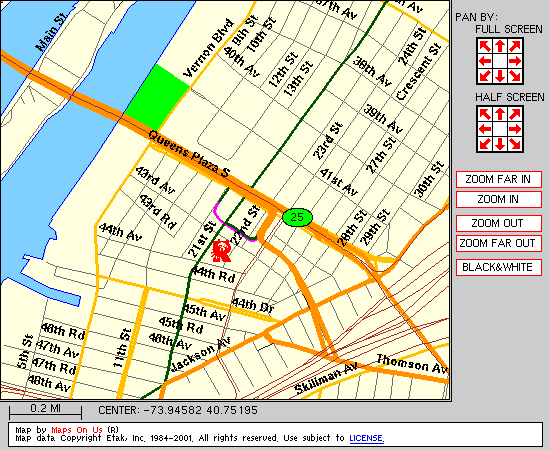Click the red location marker on map
The width and height of the screenshot is (550, 450).
pos(221,250)
